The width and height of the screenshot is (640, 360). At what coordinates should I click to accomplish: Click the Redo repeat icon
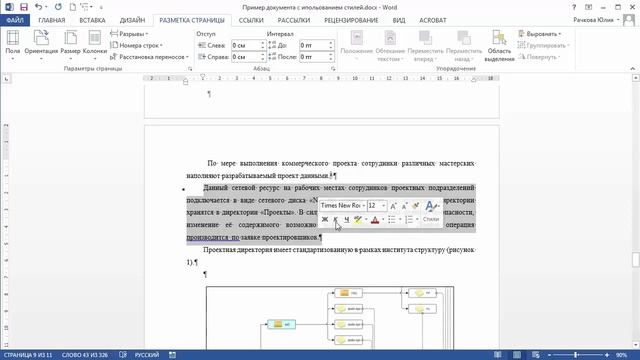[x=58, y=7]
